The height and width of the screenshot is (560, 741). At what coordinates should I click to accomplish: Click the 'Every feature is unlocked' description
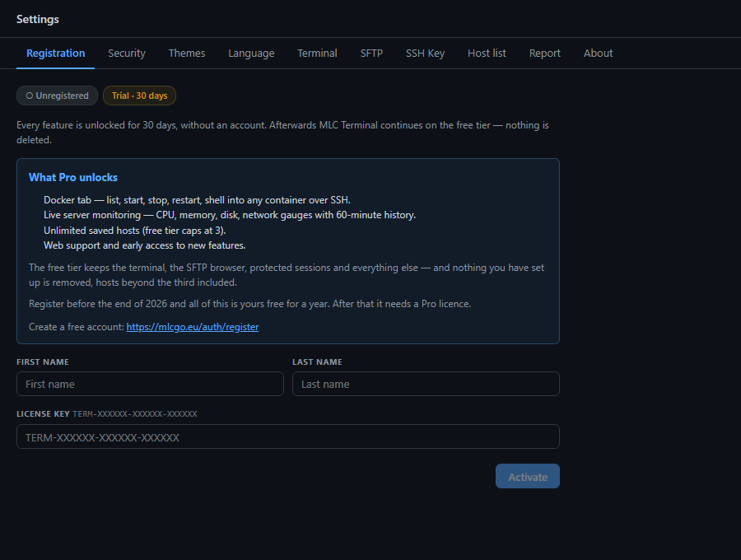pyautogui.click(x=282, y=133)
